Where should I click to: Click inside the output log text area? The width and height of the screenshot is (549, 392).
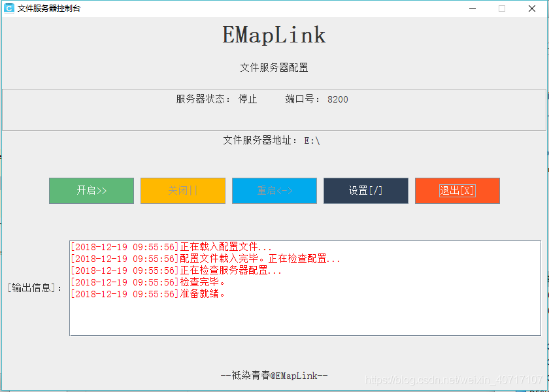tap(305, 288)
